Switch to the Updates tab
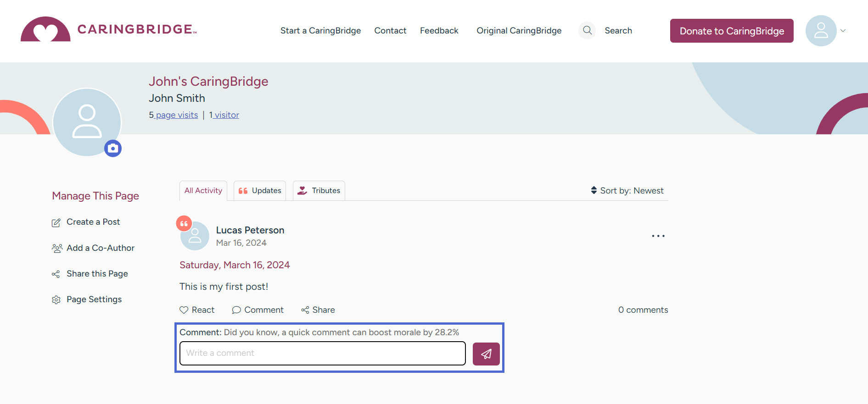868x404 pixels. 259,190
